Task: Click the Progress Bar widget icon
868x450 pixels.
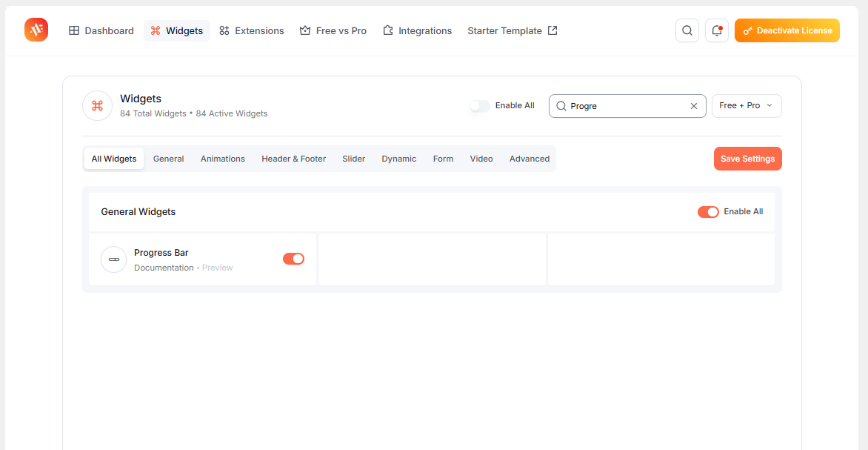Action: tap(114, 259)
